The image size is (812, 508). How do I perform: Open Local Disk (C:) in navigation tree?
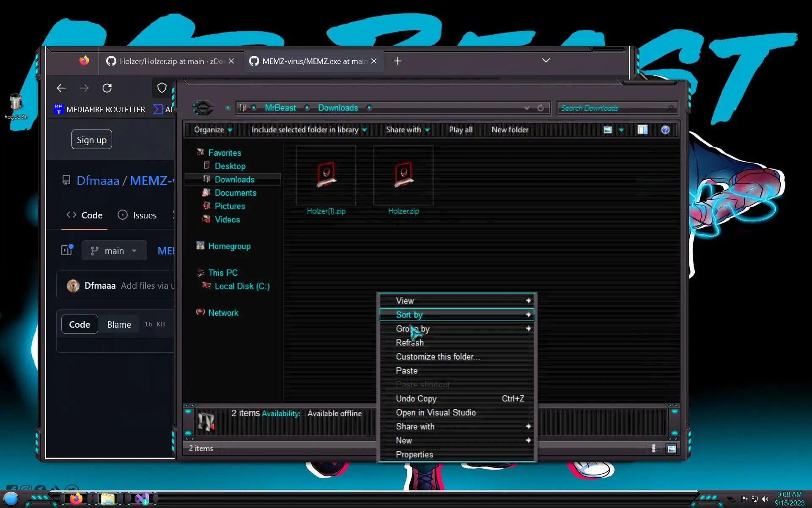pos(242,286)
